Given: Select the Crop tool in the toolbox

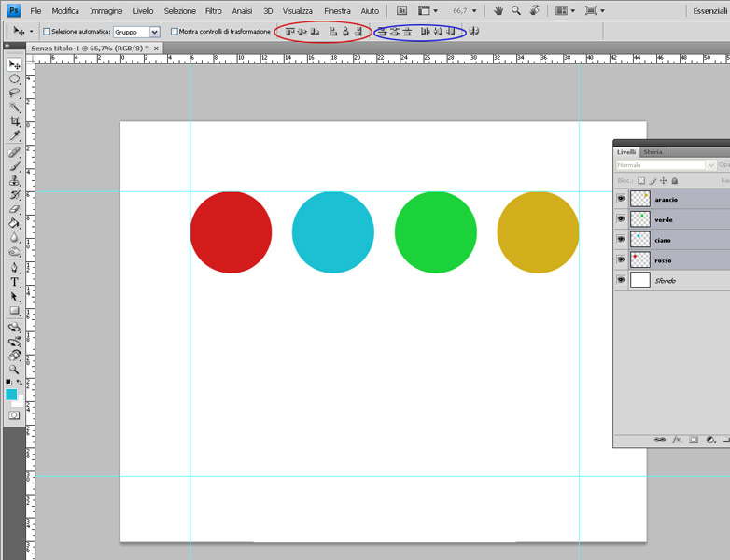Looking at the screenshot, I should click(15, 122).
